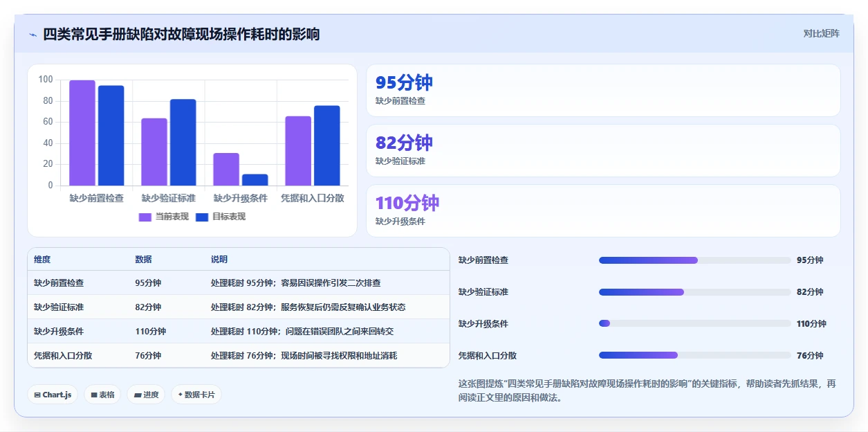Image resolution: width=868 pixels, height=432 pixels.
Task: Click the 95分钟 data card
Action: [603, 90]
